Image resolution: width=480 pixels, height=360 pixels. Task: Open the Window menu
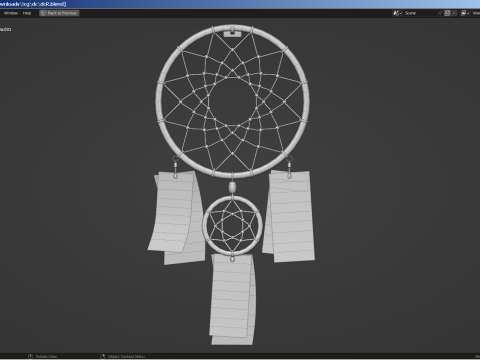(x=11, y=13)
